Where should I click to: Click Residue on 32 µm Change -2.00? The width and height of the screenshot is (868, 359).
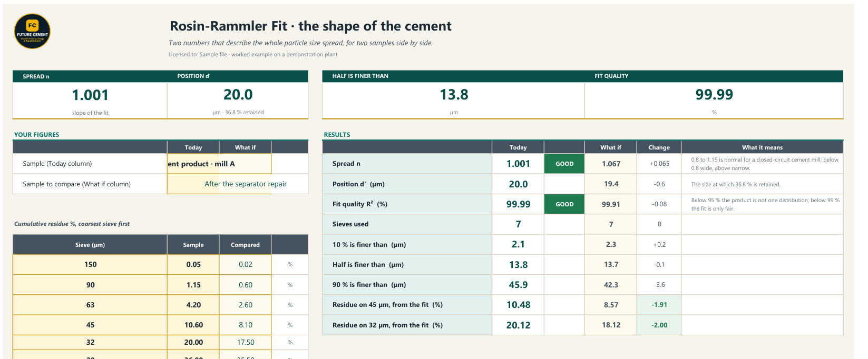(659, 325)
